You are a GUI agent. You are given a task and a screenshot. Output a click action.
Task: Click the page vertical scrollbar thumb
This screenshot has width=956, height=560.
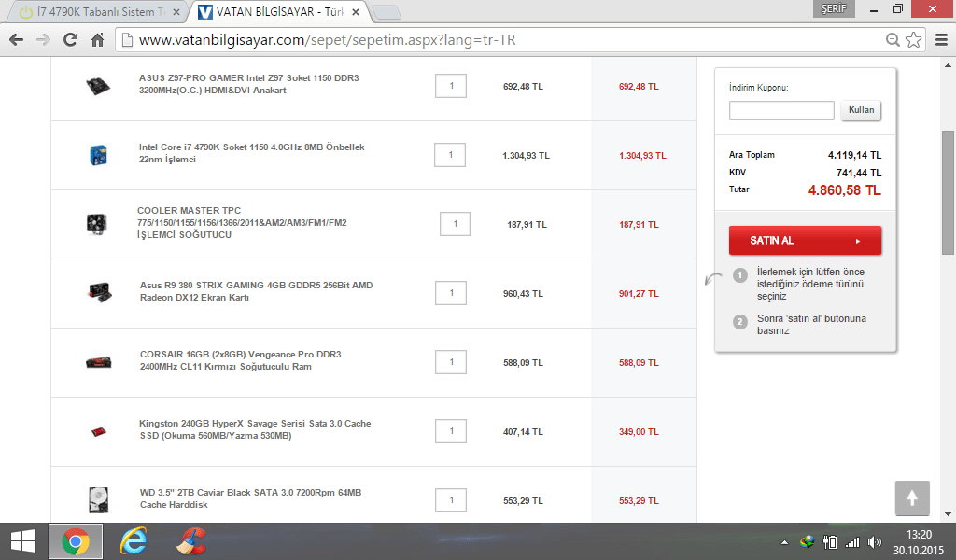coord(948,192)
